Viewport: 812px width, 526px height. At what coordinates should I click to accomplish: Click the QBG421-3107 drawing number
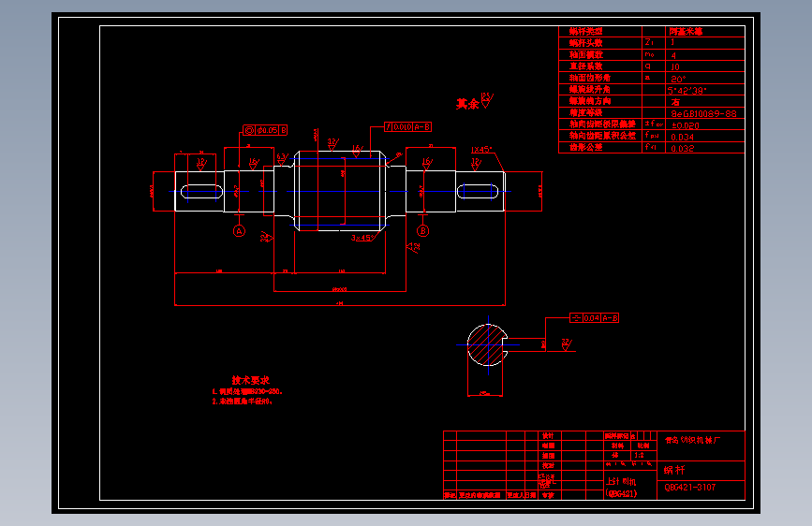(x=690, y=488)
